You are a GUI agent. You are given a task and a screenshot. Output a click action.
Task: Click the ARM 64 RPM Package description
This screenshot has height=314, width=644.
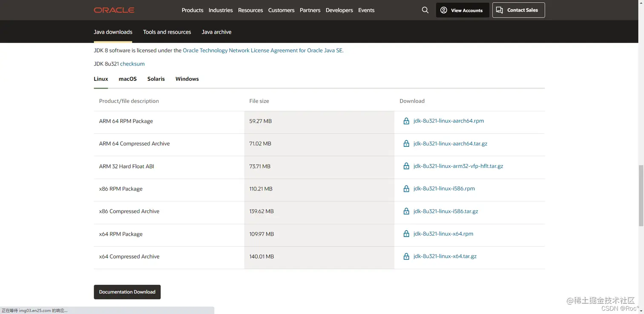[126, 121]
